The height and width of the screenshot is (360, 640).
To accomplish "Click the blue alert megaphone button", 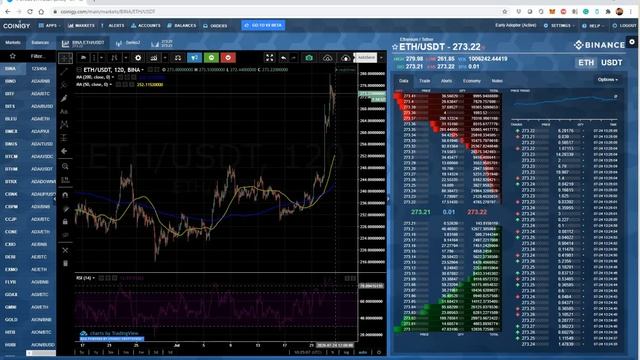I will pos(195,58).
